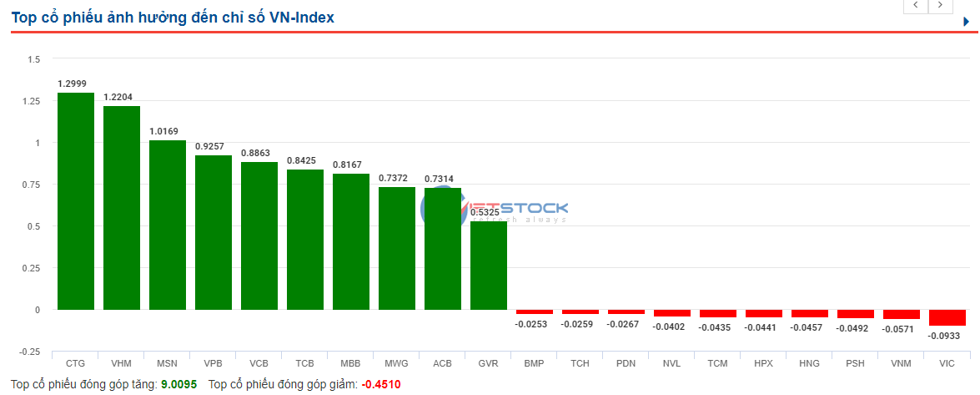Click the losers total value -0.4510
Screen dimensions: 980x395
tap(382, 385)
